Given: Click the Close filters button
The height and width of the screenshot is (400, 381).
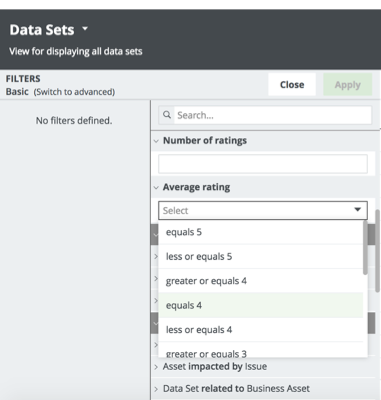Looking at the screenshot, I should click(x=292, y=85).
